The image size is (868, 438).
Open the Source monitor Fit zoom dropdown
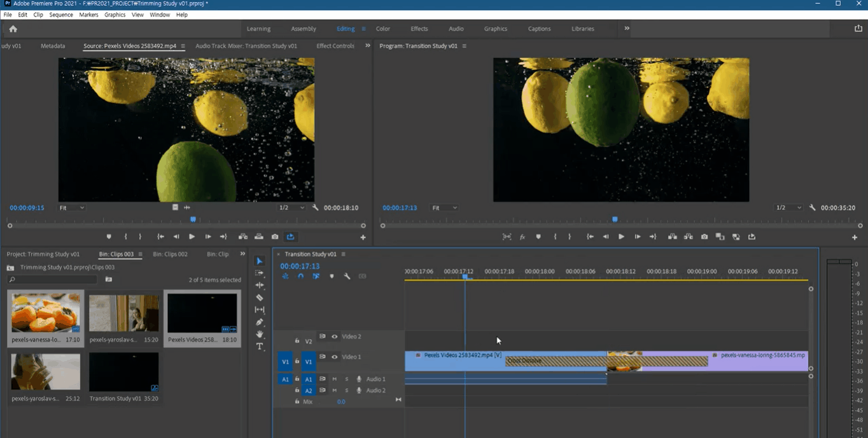(x=71, y=208)
